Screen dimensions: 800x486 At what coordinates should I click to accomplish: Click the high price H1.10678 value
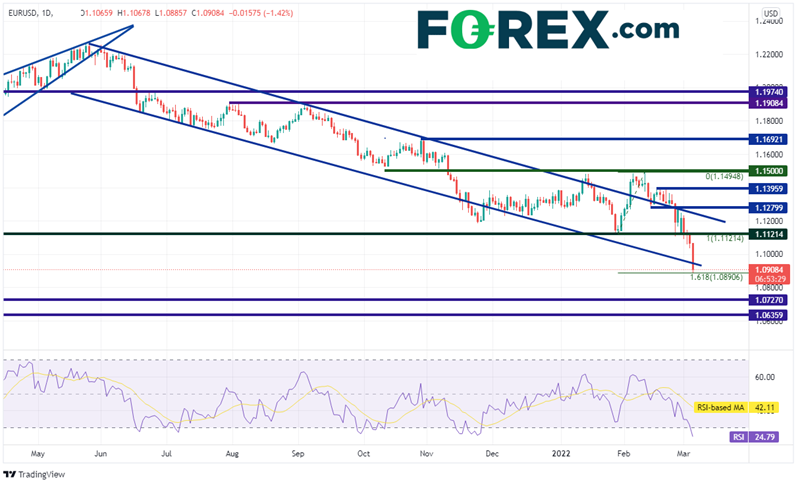134,13
